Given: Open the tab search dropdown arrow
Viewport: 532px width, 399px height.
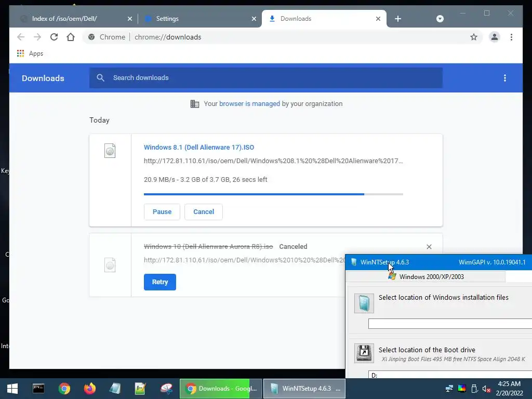Looking at the screenshot, I should (x=440, y=19).
